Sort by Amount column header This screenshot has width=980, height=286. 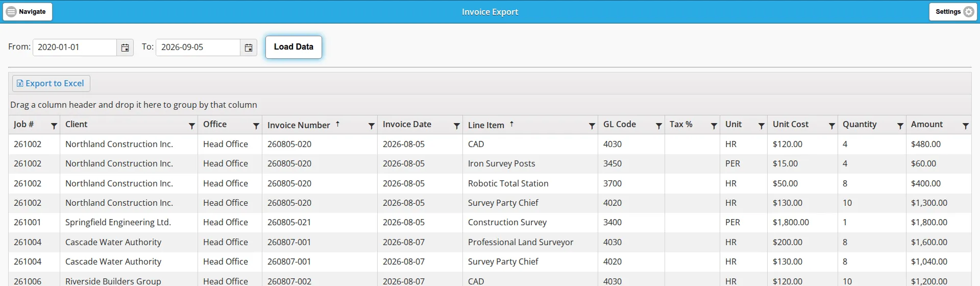tap(927, 125)
